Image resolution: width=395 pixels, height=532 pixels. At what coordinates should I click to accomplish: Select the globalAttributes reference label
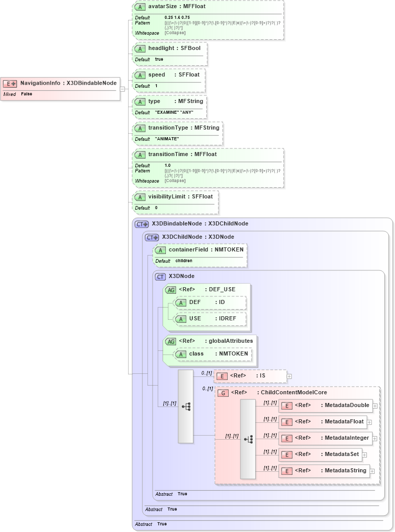tap(216, 341)
